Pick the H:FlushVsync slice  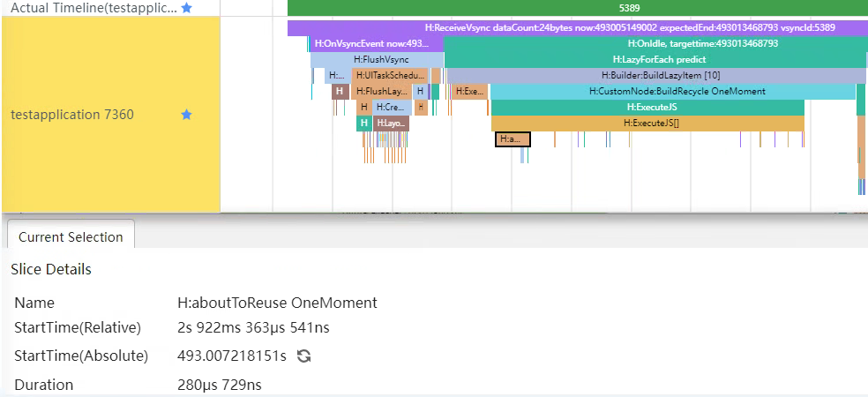click(x=377, y=59)
